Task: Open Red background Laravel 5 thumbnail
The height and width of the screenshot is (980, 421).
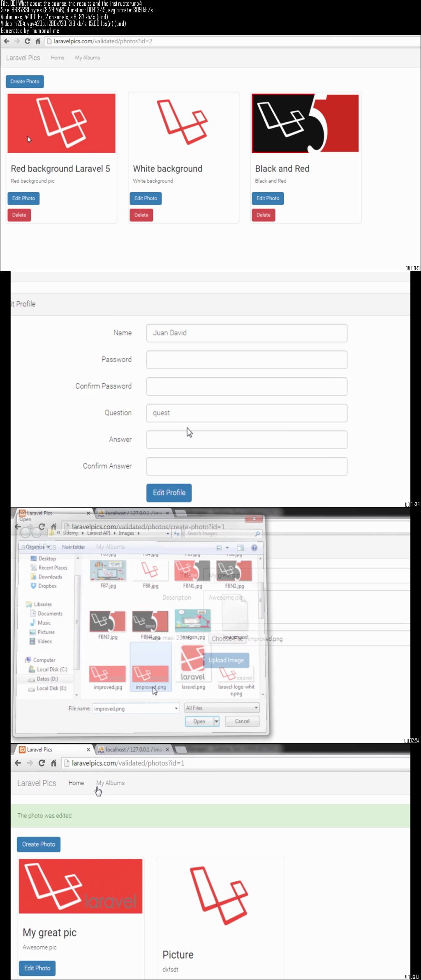Action: coord(61,123)
